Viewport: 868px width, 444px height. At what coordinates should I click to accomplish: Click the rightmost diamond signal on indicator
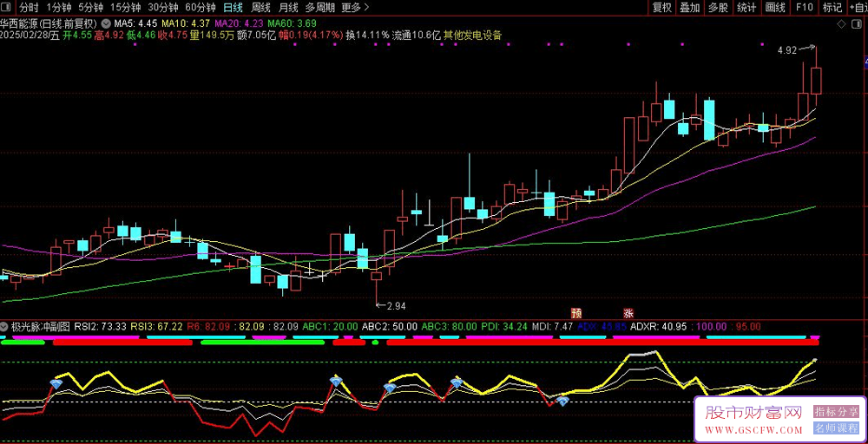pos(562,401)
